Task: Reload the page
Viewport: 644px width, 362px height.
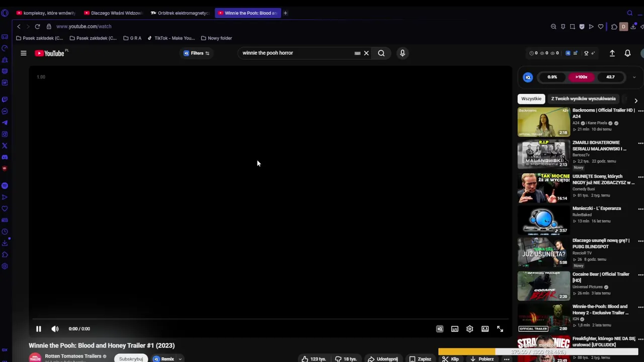Action: tap(37, 27)
